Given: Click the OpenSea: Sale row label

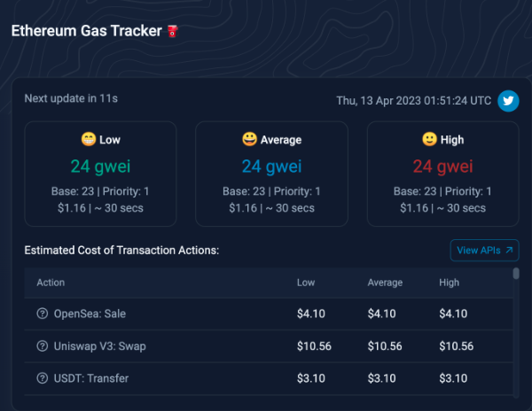Looking at the screenshot, I should coord(90,314).
